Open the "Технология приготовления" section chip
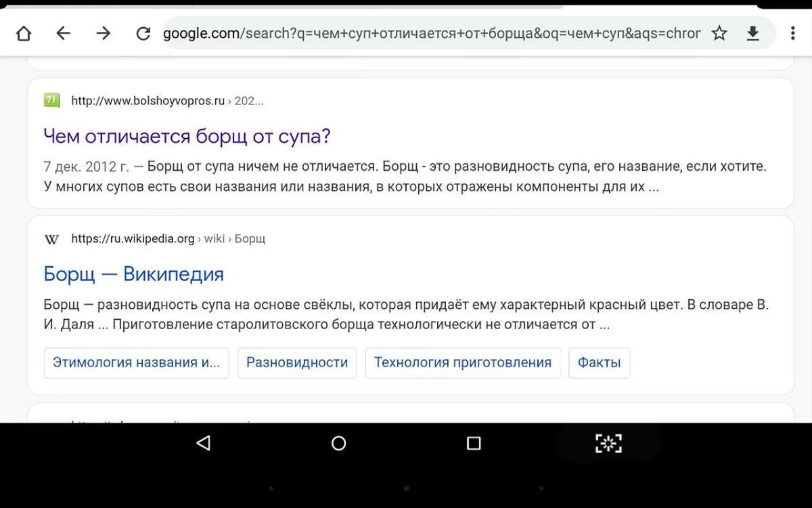Image resolution: width=812 pixels, height=508 pixels. tap(463, 362)
